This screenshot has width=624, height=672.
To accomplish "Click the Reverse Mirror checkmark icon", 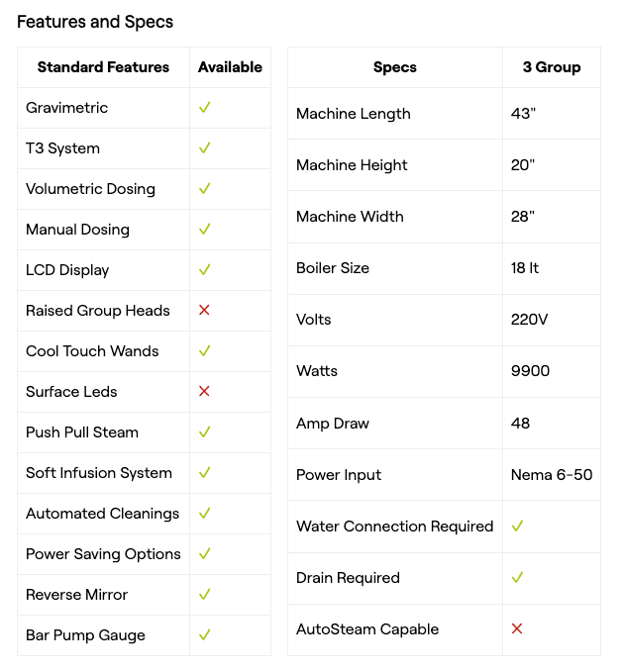I will [x=204, y=595].
